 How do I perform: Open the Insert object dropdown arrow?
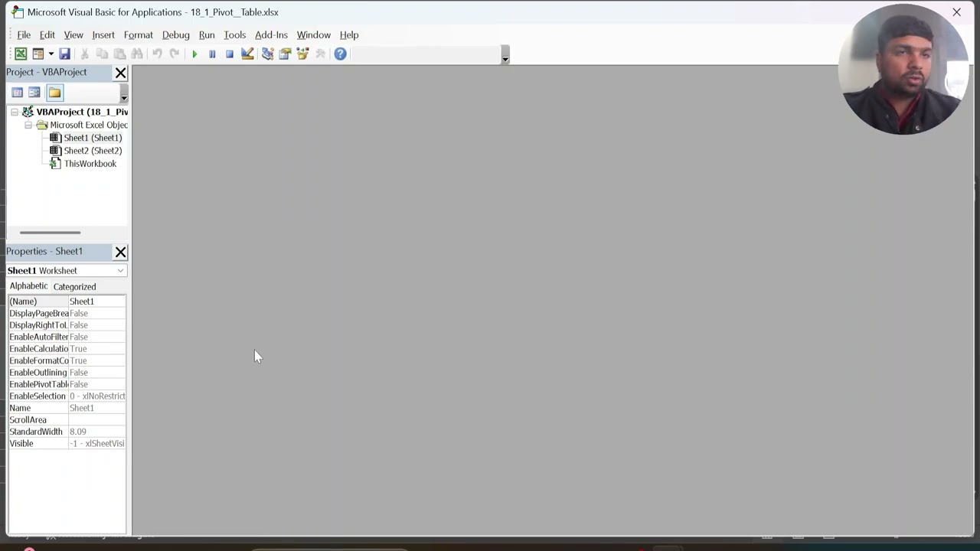click(x=51, y=54)
